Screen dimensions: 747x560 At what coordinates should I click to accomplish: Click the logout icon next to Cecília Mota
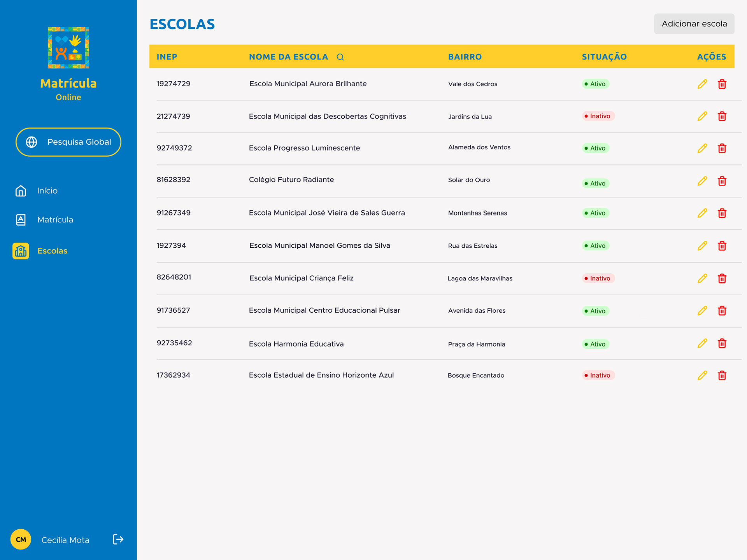pyautogui.click(x=118, y=539)
